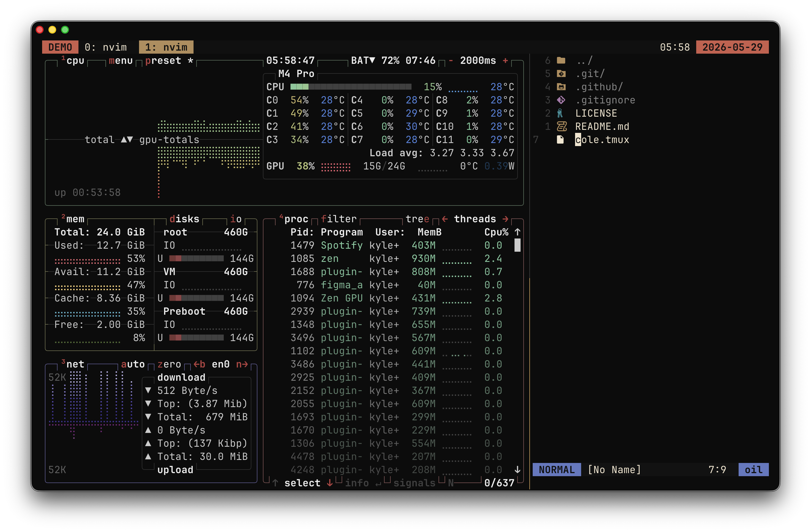Open the .git/ directory entry
811x532 pixels.
pyautogui.click(x=590, y=73)
